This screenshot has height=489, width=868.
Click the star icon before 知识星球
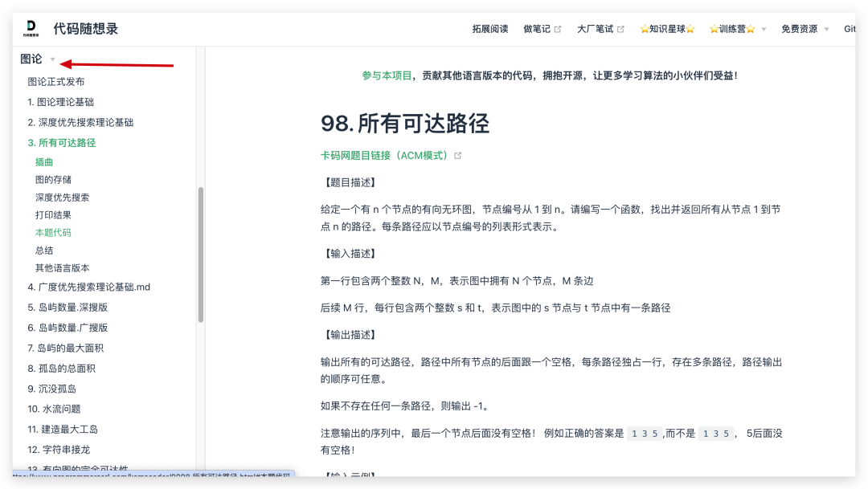[x=645, y=30]
